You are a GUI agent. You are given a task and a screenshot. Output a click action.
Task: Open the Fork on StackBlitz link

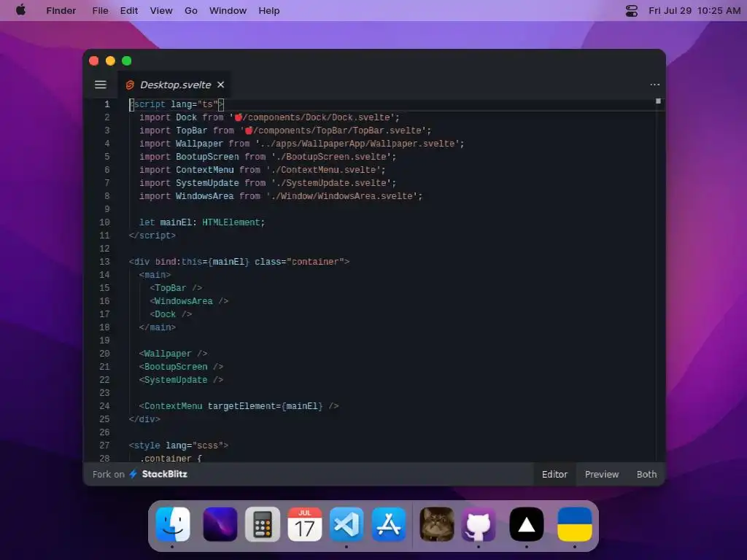click(139, 474)
